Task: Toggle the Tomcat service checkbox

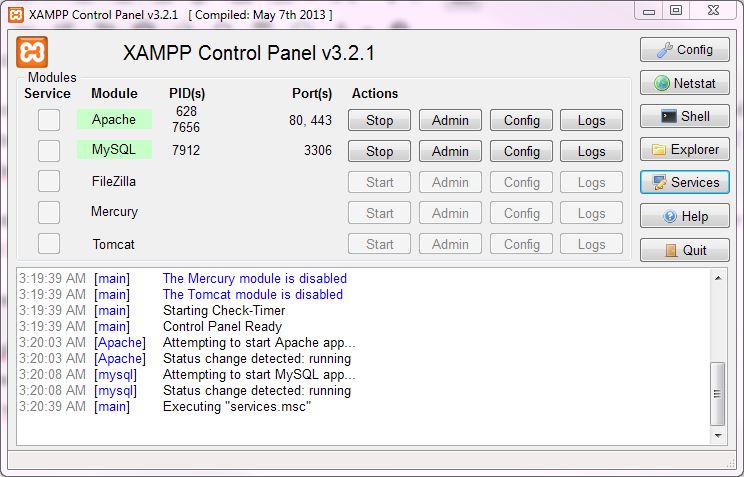Action: tap(49, 244)
